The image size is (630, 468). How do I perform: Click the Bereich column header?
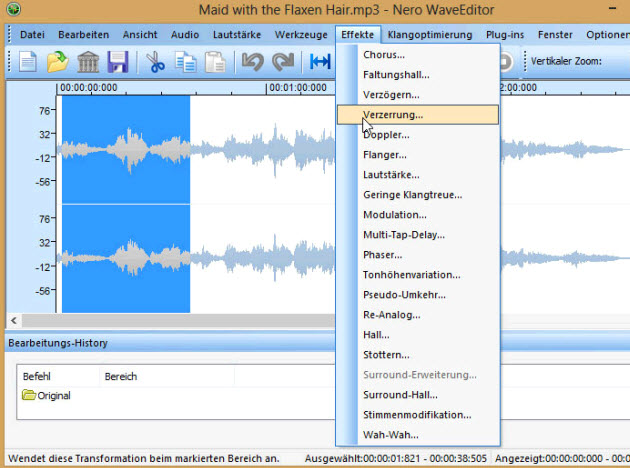[167, 376]
